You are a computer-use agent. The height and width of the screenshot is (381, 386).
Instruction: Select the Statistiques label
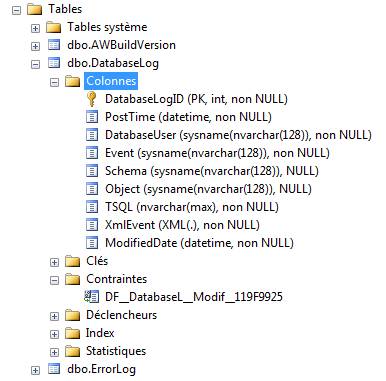pos(116,351)
